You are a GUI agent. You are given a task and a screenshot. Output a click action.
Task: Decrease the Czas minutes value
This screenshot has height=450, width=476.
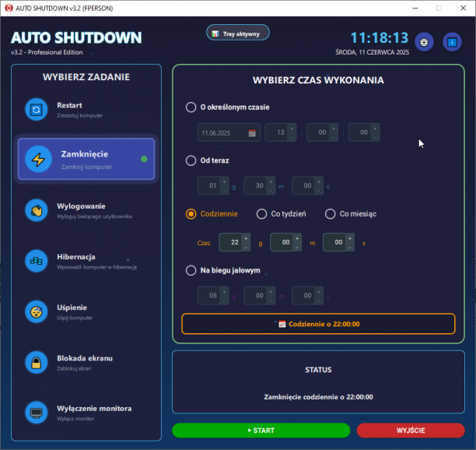297,247
